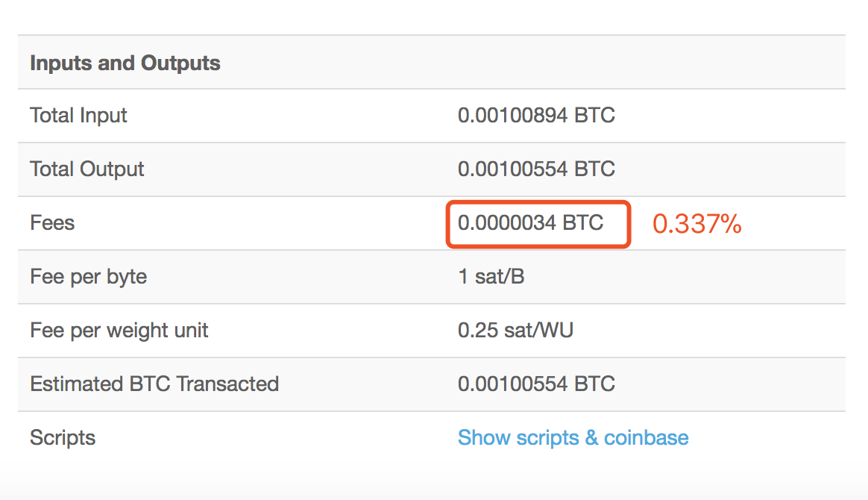
Task: Click the BTC unit in the Total Output row
Action: coord(594,169)
